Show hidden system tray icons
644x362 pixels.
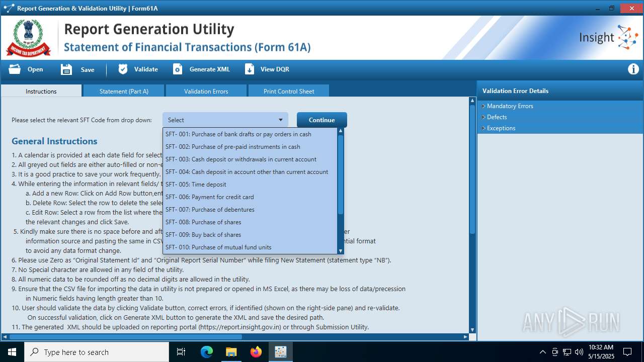click(542, 352)
